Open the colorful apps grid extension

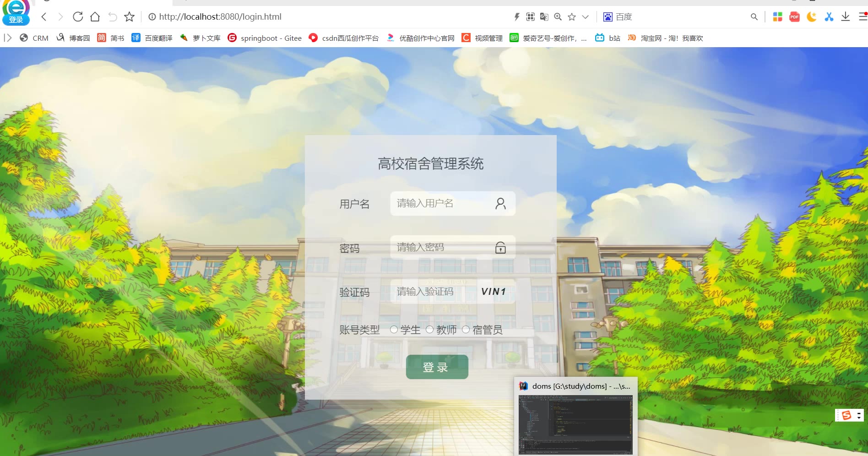coord(777,17)
